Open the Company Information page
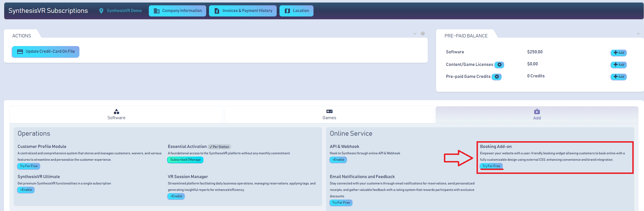Image resolution: width=644 pixels, height=211 pixels. click(x=178, y=11)
